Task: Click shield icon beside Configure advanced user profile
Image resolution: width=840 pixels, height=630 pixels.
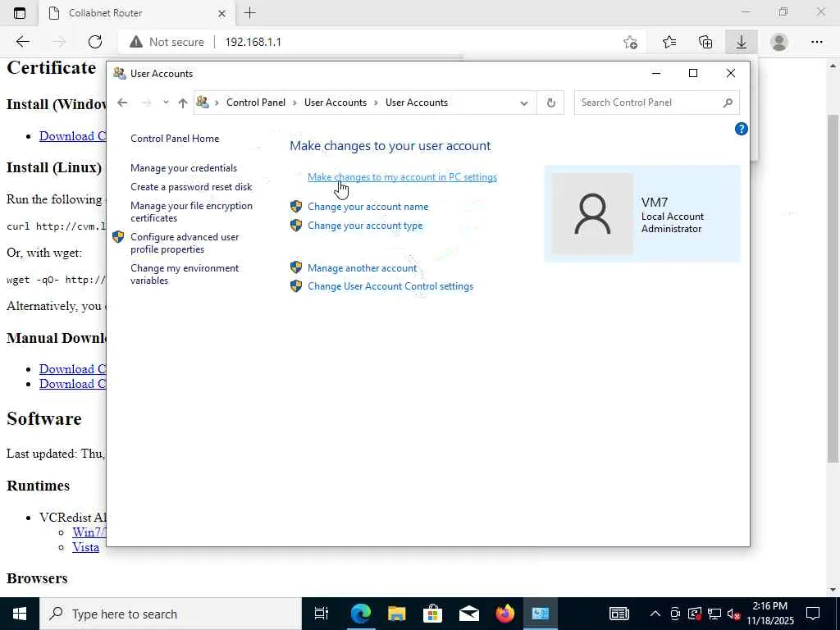Action: [118, 237]
